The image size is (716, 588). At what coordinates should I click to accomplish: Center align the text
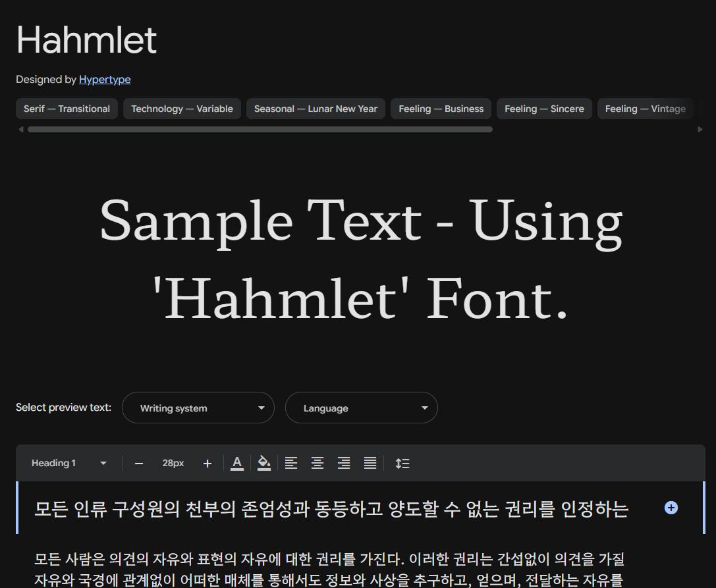point(317,463)
